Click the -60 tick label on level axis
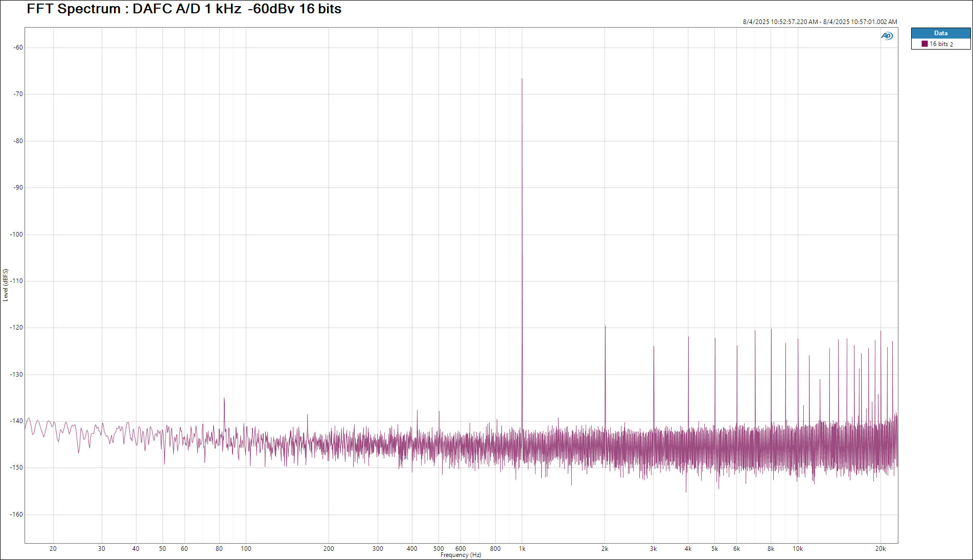Viewport: 973px width, 560px height. click(18, 48)
